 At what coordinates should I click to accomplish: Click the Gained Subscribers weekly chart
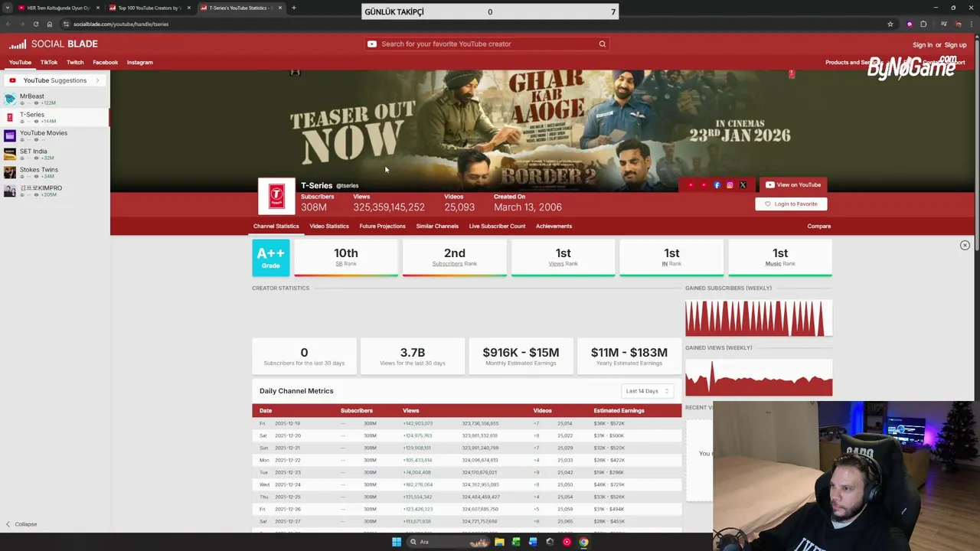click(x=759, y=318)
